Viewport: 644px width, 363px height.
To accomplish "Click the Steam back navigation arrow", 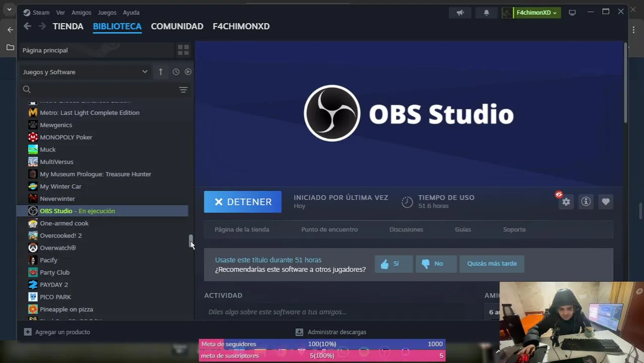I will pyautogui.click(x=27, y=26).
